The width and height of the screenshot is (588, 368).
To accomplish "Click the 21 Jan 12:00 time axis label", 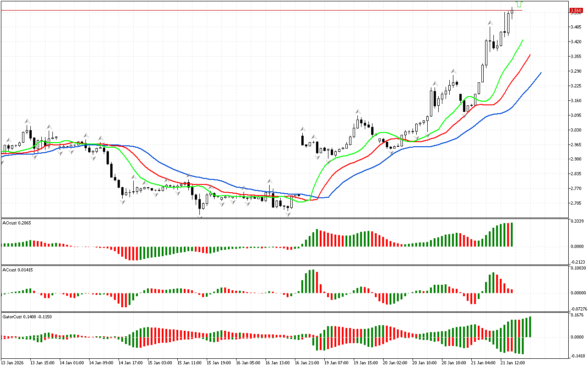I will click(512, 362).
